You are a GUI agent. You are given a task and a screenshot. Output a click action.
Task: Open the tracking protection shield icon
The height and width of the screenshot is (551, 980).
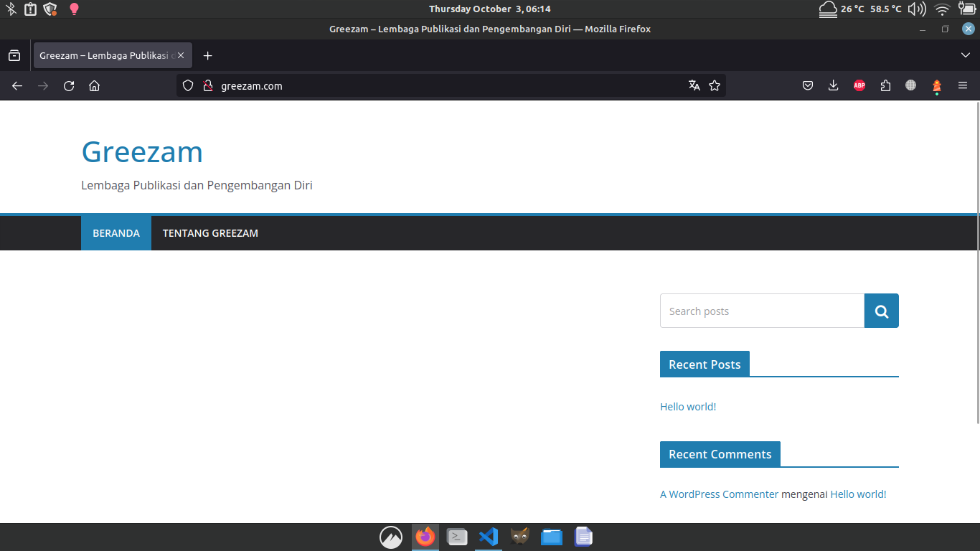pyautogui.click(x=188, y=85)
